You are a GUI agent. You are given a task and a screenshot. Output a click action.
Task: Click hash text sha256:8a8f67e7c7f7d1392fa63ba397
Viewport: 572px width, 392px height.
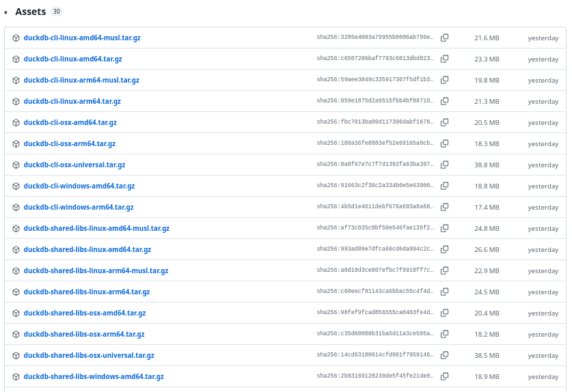pos(375,164)
